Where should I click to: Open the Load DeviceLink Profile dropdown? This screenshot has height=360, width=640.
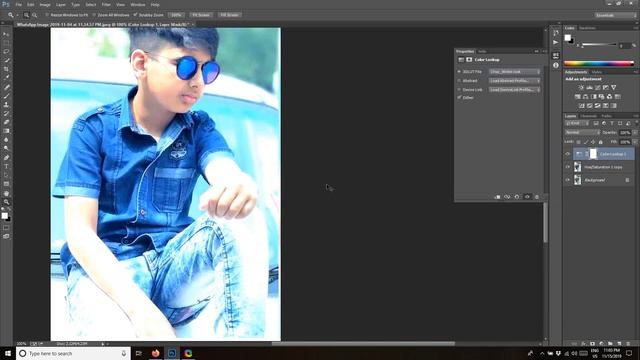point(515,90)
